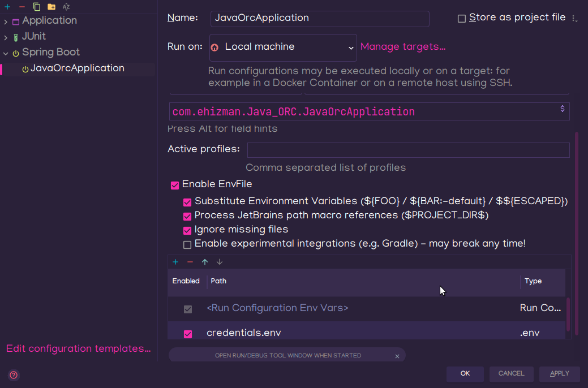Click the JavaOrcApplication item icon
588x388 pixels.
25,70
